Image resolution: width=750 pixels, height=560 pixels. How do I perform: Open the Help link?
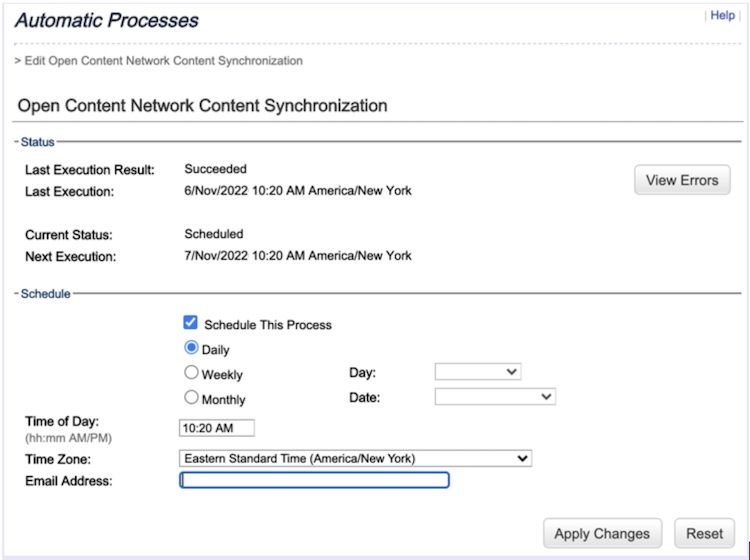(722, 16)
